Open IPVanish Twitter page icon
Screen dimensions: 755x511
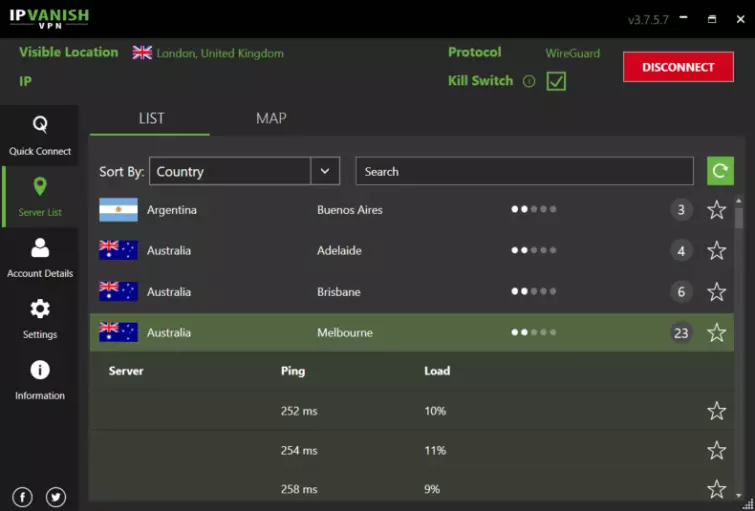coord(56,496)
